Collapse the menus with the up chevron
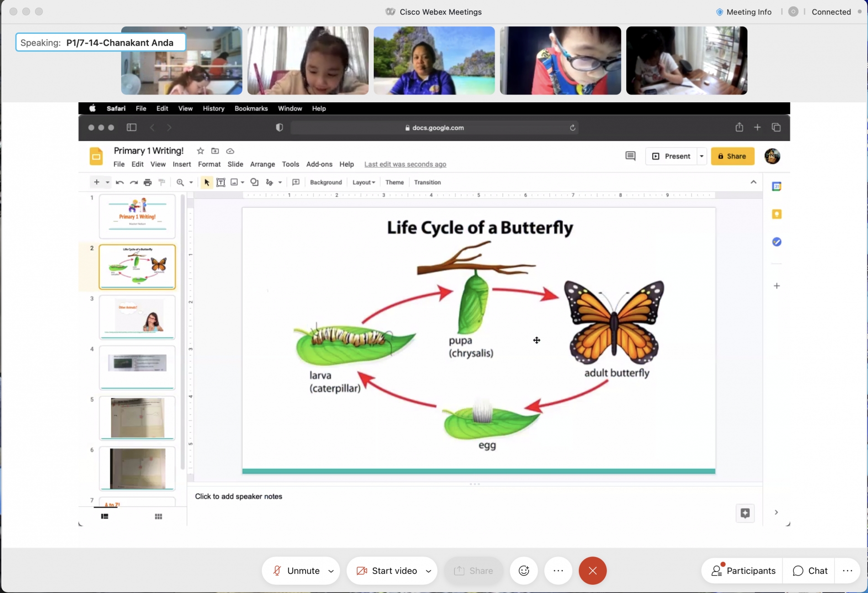This screenshot has width=868, height=593. (753, 182)
